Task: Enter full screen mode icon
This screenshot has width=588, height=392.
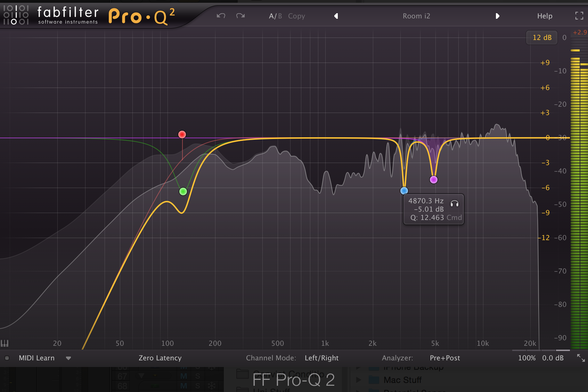Action: coord(579,16)
